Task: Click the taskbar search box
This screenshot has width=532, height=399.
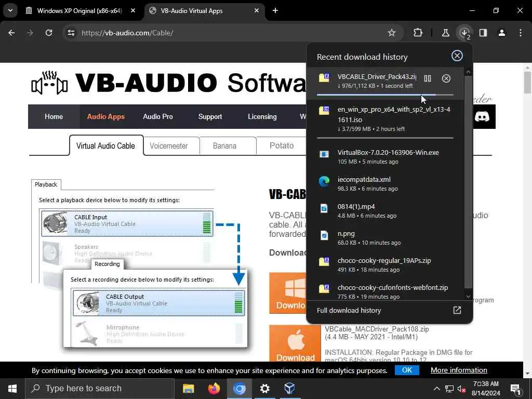Action: coord(100,389)
